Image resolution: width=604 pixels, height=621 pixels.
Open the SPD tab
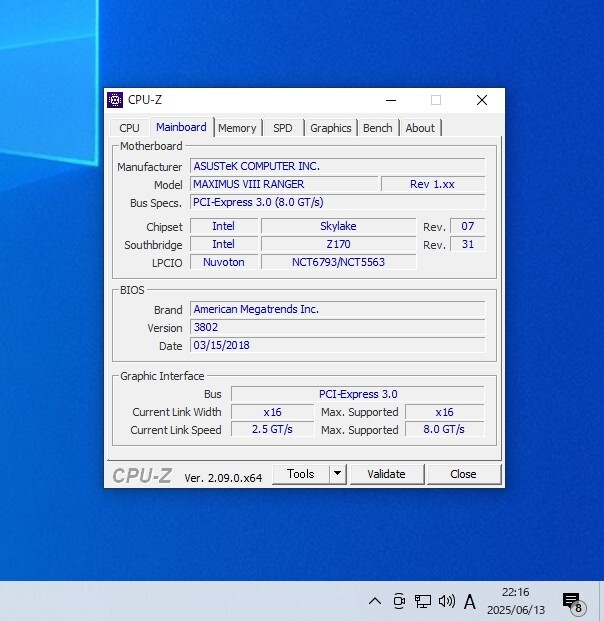click(x=283, y=128)
